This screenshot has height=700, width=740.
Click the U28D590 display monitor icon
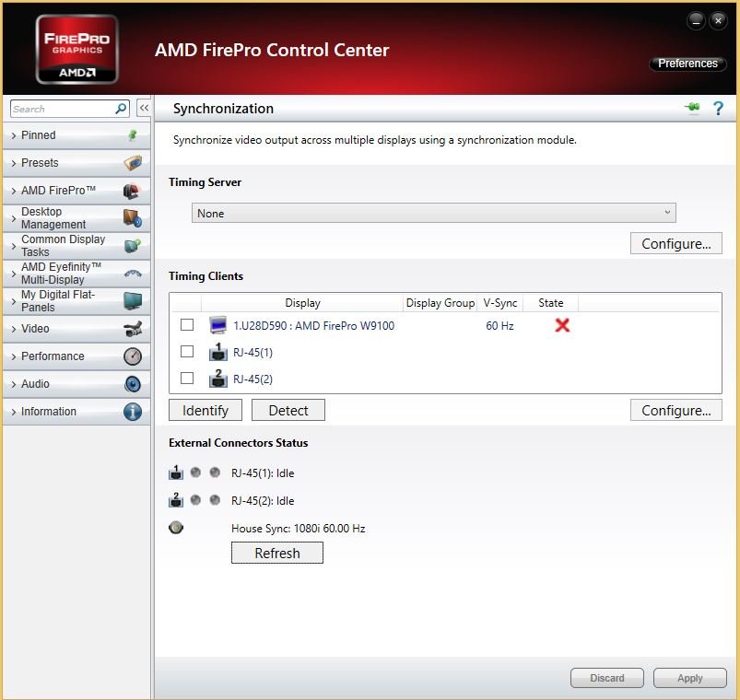click(217, 325)
